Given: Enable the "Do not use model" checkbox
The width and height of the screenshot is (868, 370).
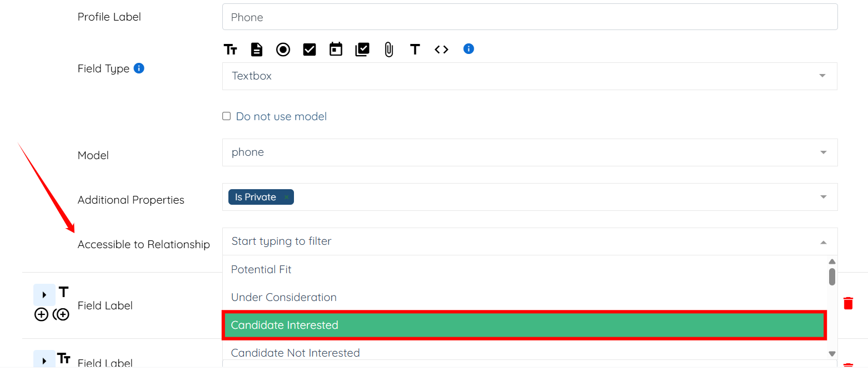Looking at the screenshot, I should [x=227, y=116].
